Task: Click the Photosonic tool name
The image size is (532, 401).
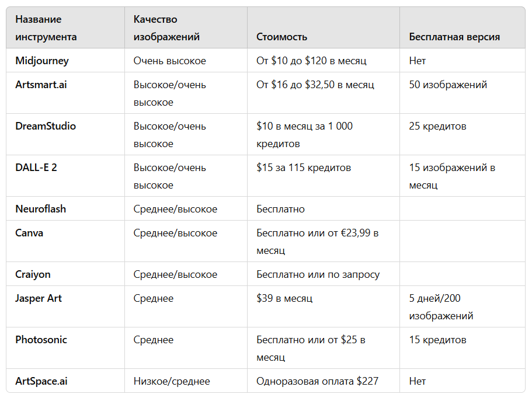Action: tap(41, 340)
